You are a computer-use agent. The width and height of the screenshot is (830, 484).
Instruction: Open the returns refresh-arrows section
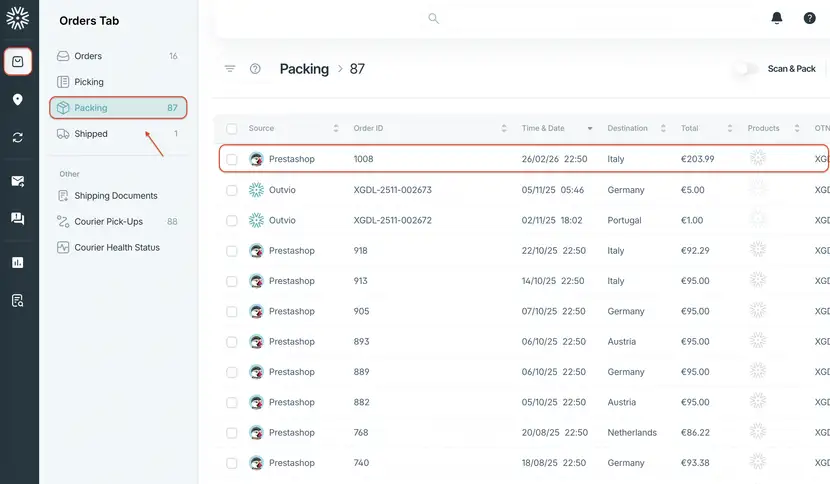click(17, 138)
